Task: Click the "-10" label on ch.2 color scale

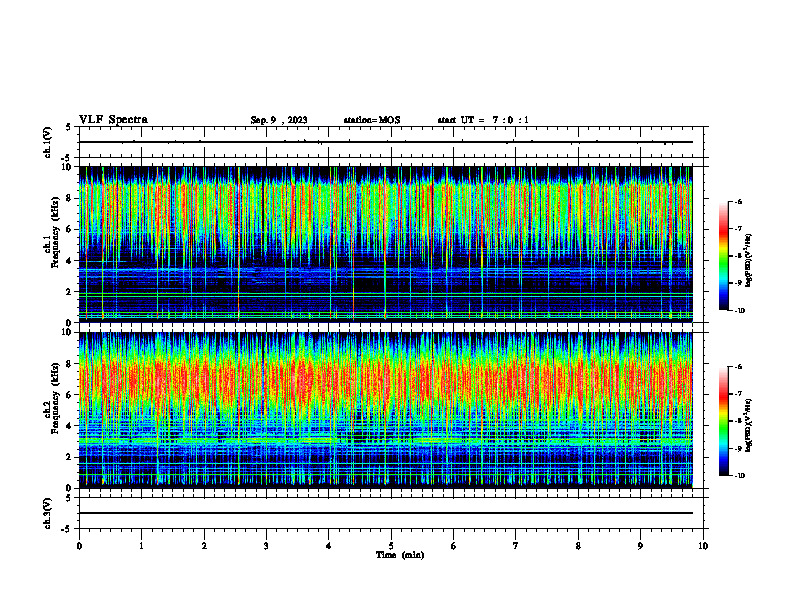Action: 739,475
